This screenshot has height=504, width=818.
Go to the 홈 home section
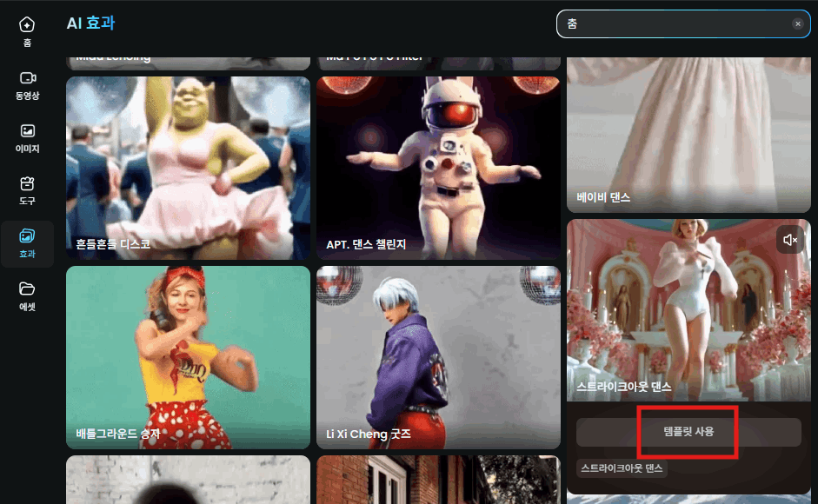[27, 32]
